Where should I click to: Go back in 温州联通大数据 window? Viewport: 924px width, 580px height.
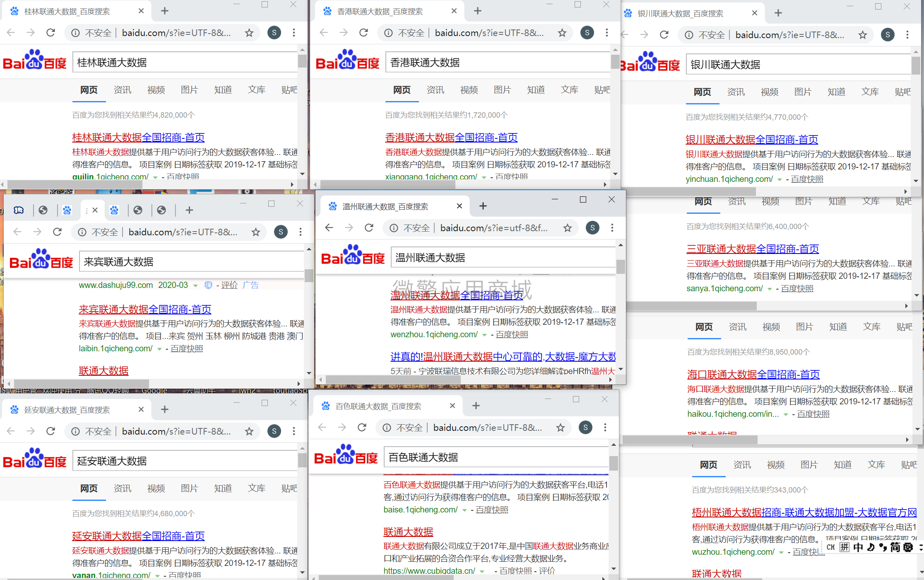pyautogui.click(x=329, y=227)
